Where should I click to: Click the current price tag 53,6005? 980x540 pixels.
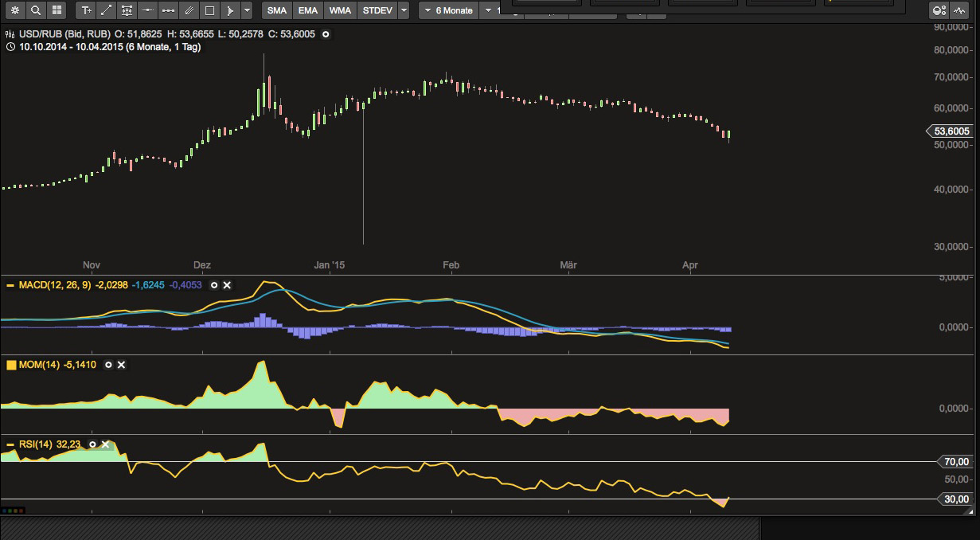point(950,131)
